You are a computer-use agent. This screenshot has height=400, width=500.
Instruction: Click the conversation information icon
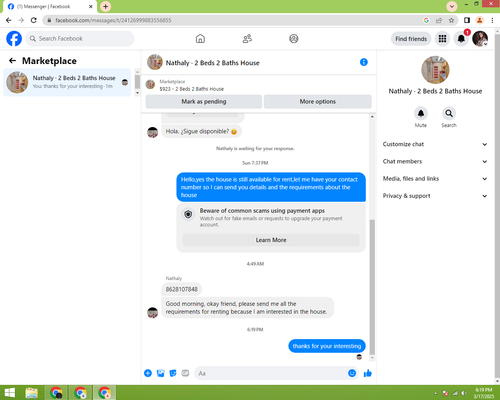pos(364,62)
